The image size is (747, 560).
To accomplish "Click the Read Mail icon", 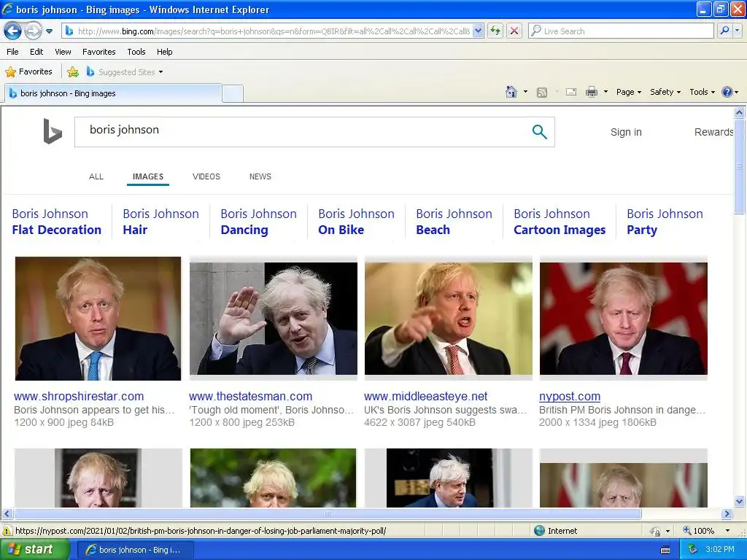I will click(571, 92).
